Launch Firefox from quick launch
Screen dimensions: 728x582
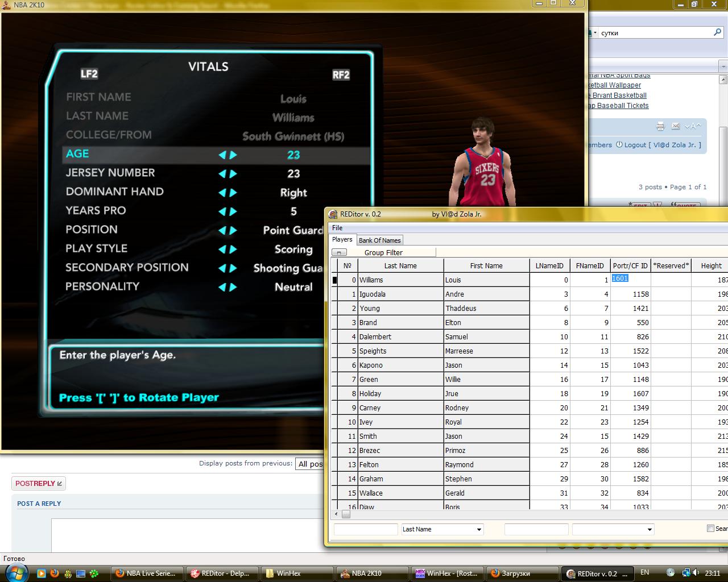(x=55, y=573)
